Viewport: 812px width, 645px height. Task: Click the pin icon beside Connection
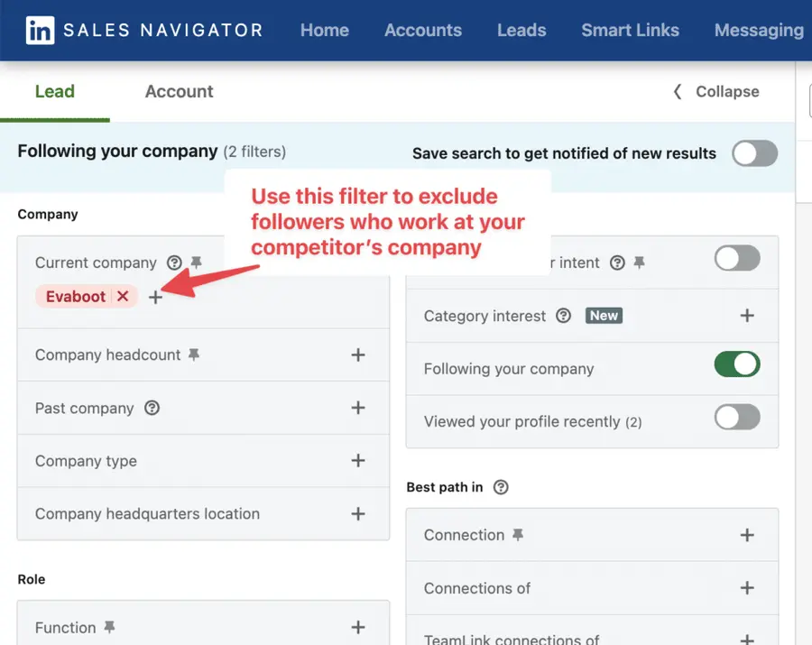point(516,534)
